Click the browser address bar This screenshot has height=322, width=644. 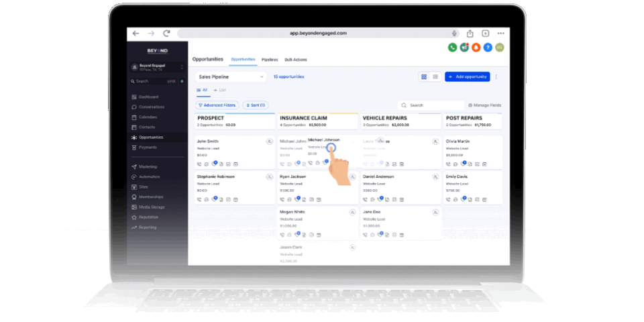(318, 34)
